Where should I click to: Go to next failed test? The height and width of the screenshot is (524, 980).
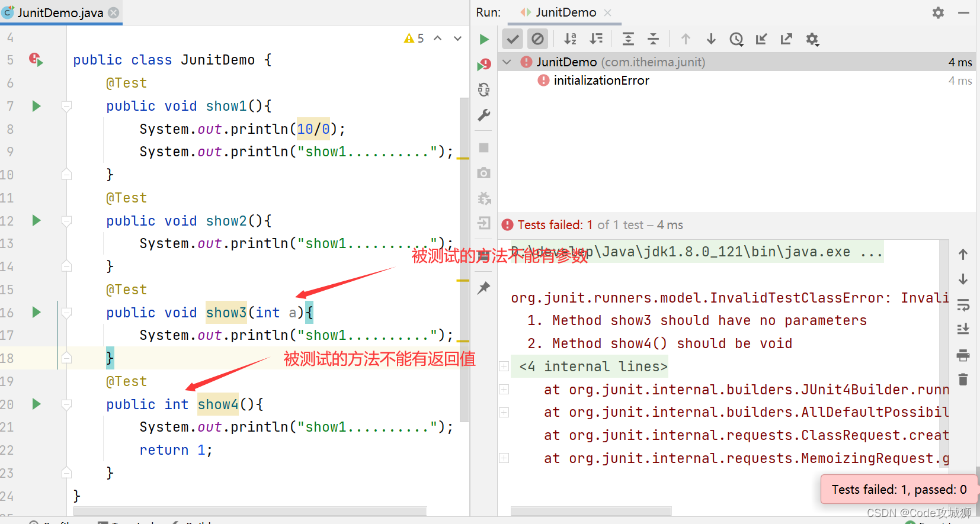coord(711,39)
